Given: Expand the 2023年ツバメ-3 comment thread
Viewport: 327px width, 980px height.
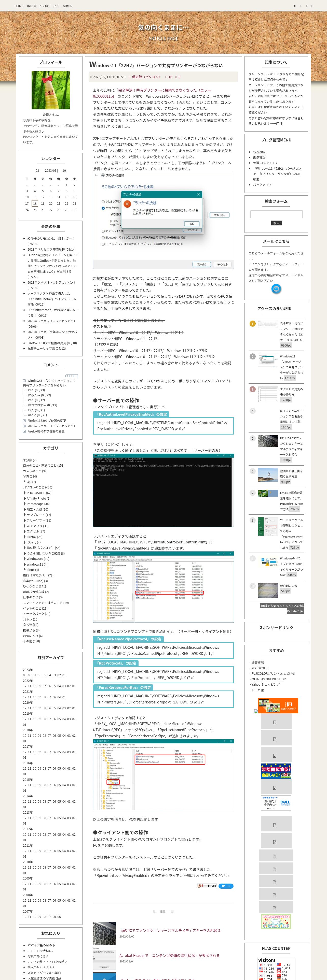Looking at the screenshot, I should coord(24,426).
